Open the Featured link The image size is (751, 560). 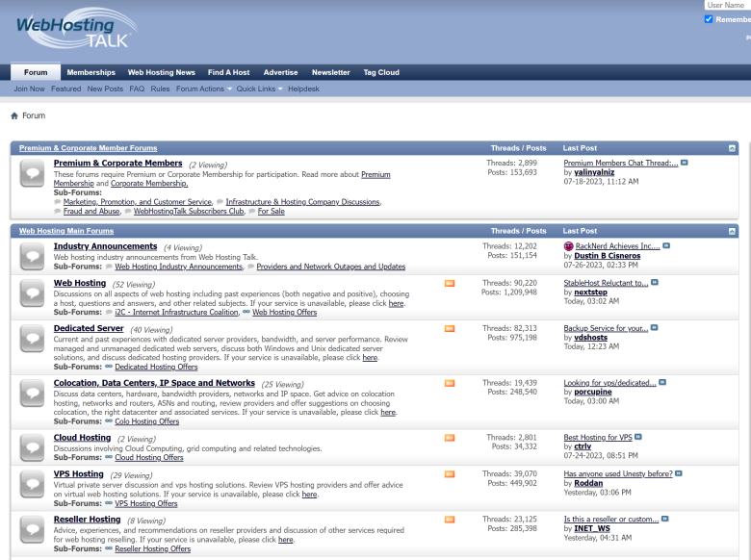tap(66, 89)
